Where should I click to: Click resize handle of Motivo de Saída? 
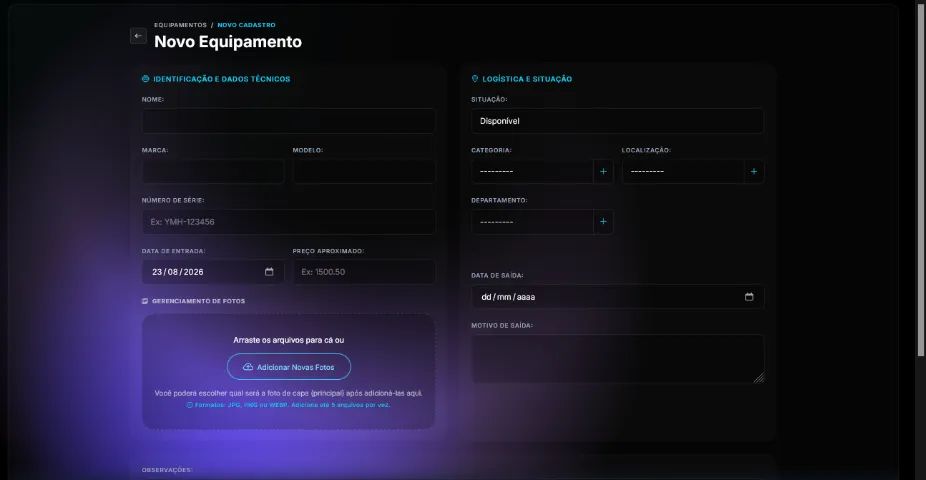(759, 378)
